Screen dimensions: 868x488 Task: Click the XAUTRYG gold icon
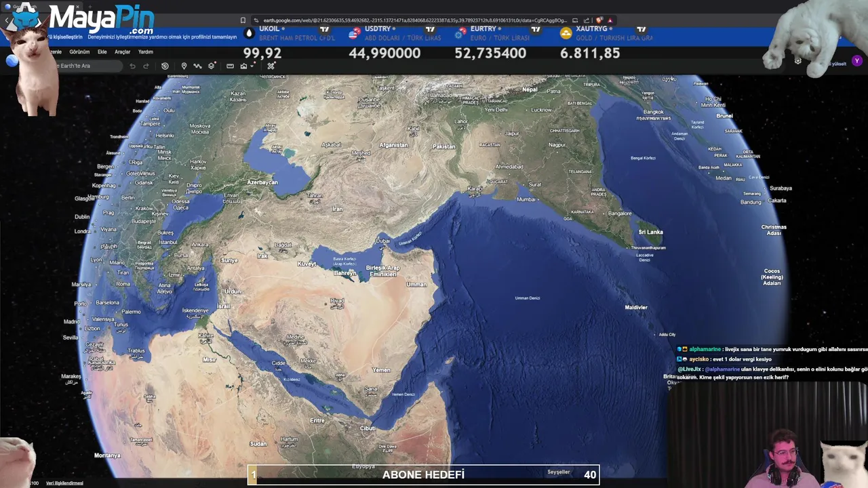pos(566,33)
